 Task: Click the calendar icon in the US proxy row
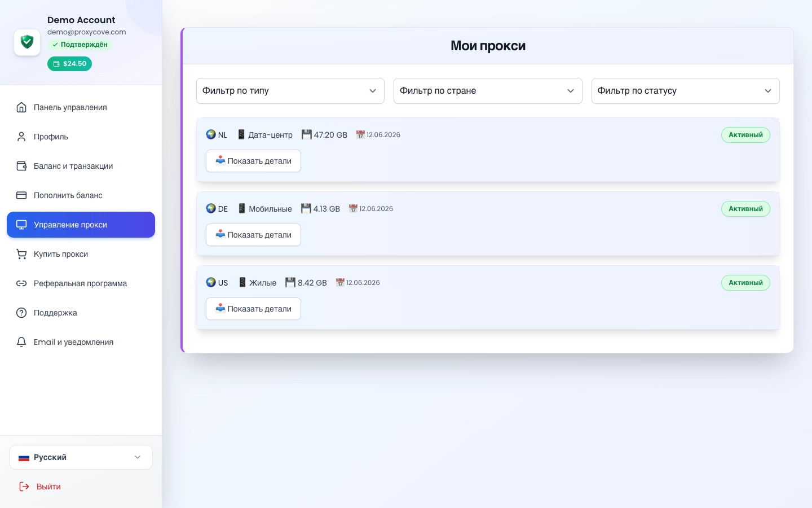340,282
